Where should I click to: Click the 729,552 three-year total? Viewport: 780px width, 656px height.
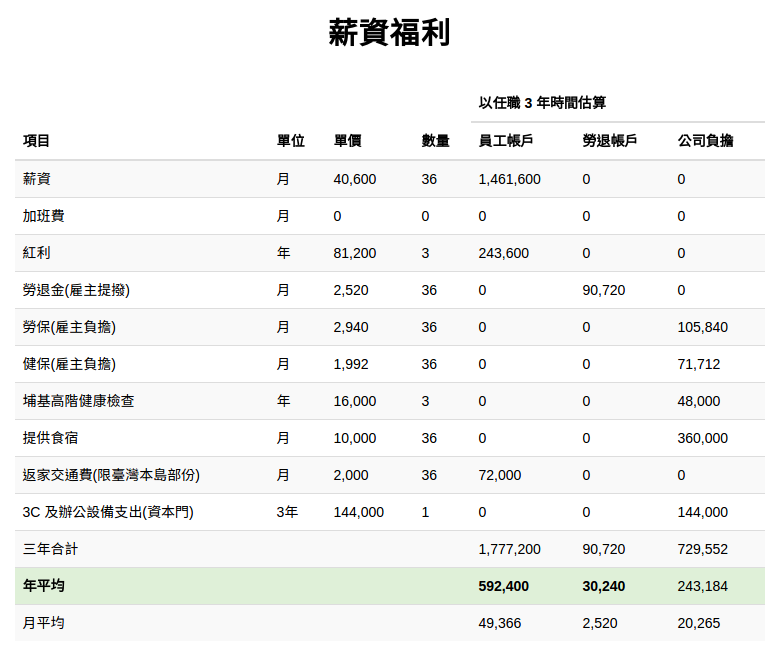point(702,549)
